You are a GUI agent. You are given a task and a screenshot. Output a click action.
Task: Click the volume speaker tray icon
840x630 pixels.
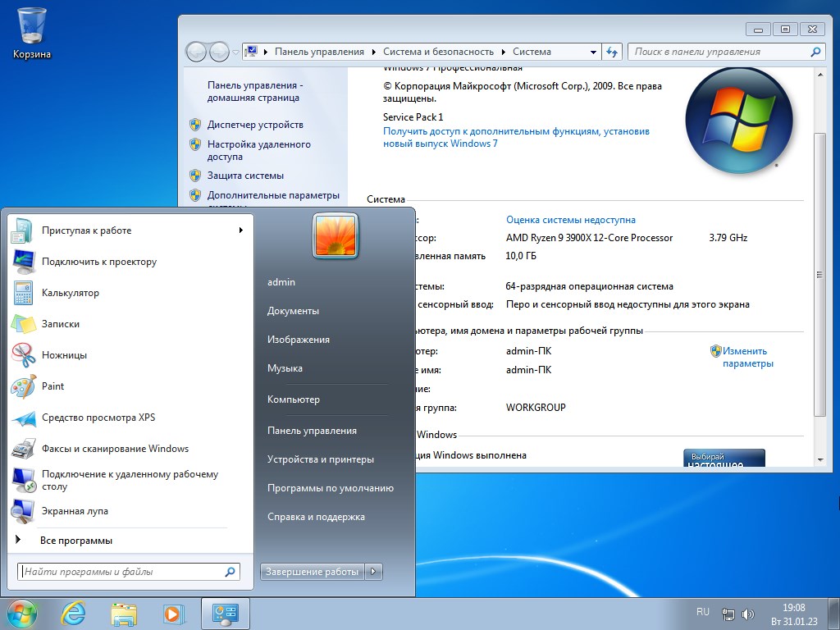(748, 614)
